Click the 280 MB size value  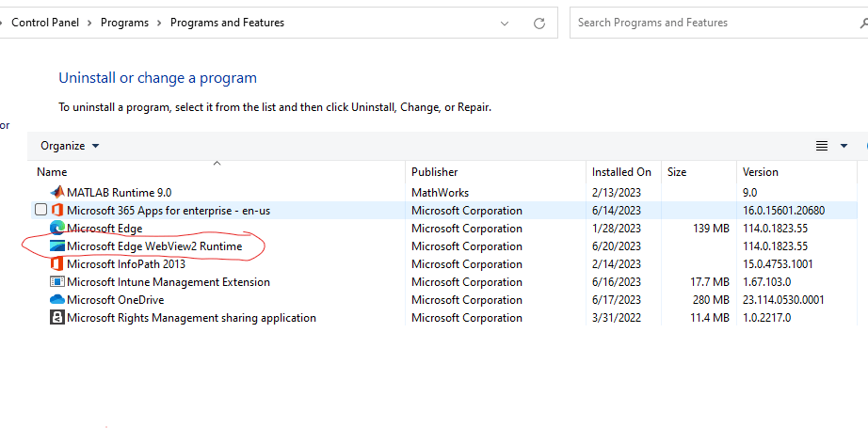pos(711,300)
